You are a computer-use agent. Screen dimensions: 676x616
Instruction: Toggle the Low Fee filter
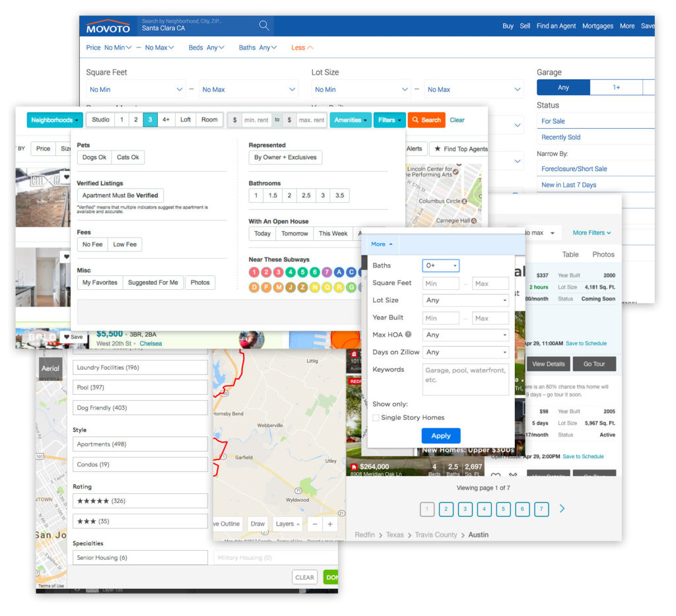click(125, 244)
